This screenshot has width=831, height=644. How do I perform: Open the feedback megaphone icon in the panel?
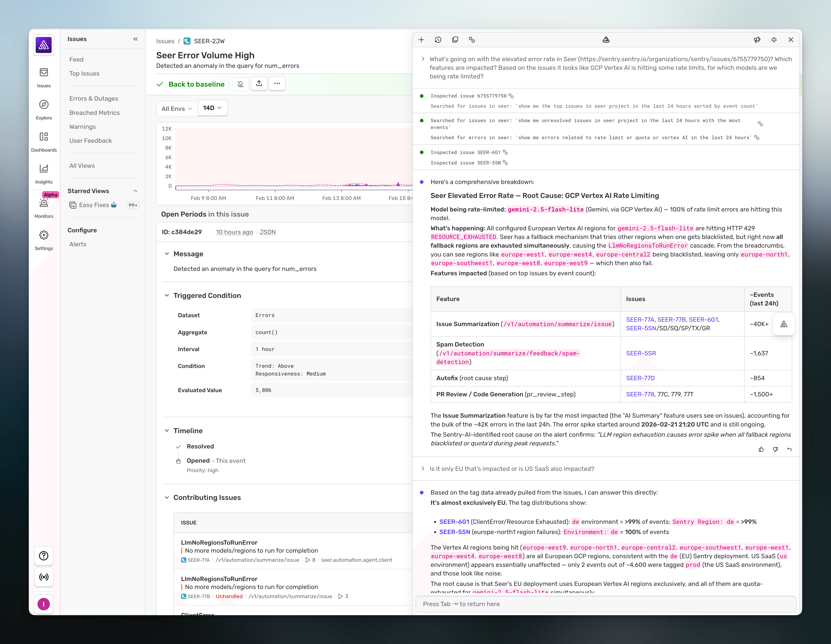tap(757, 40)
